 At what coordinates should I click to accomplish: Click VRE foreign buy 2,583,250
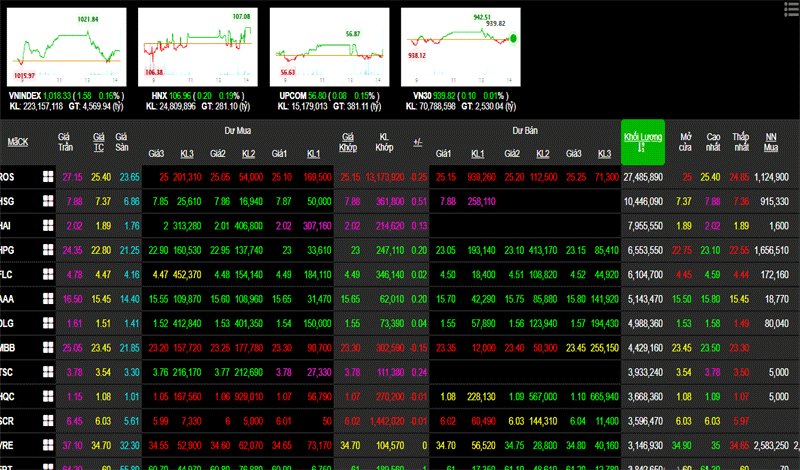[x=772, y=445]
